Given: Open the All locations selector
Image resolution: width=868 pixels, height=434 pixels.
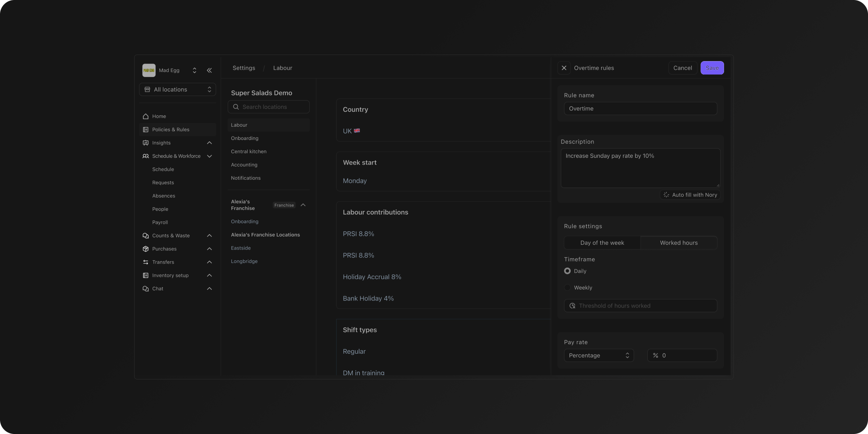Looking at the screenshot, I should [x=178, y=89].
